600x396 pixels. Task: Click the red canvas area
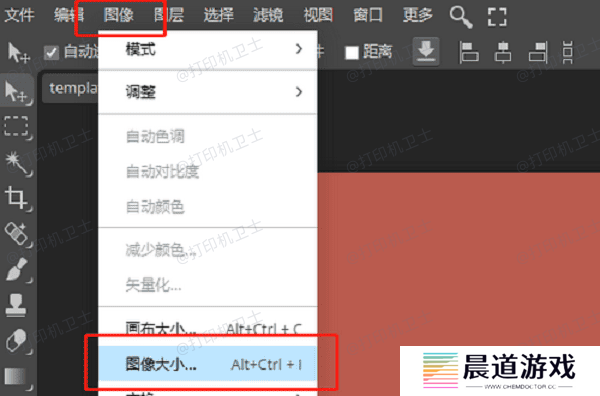click(x=458, y=259)
